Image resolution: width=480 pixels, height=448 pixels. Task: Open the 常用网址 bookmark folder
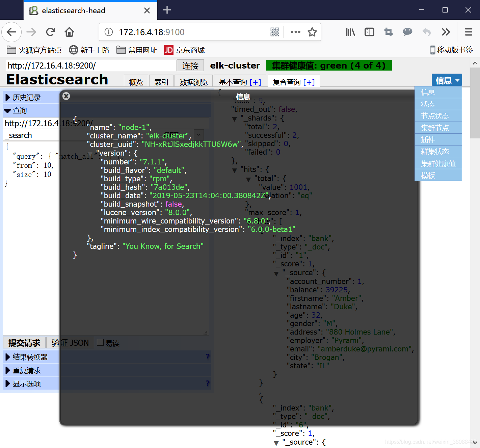point(137,50)
